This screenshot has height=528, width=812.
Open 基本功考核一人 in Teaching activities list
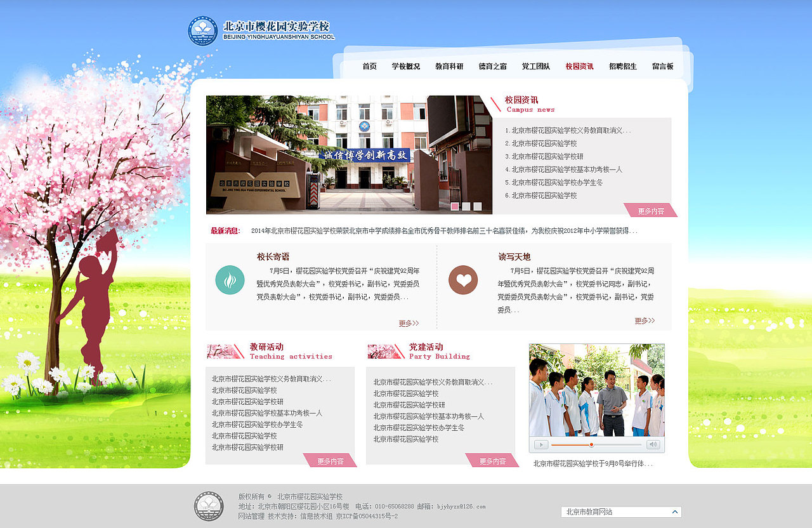point(267,413)
